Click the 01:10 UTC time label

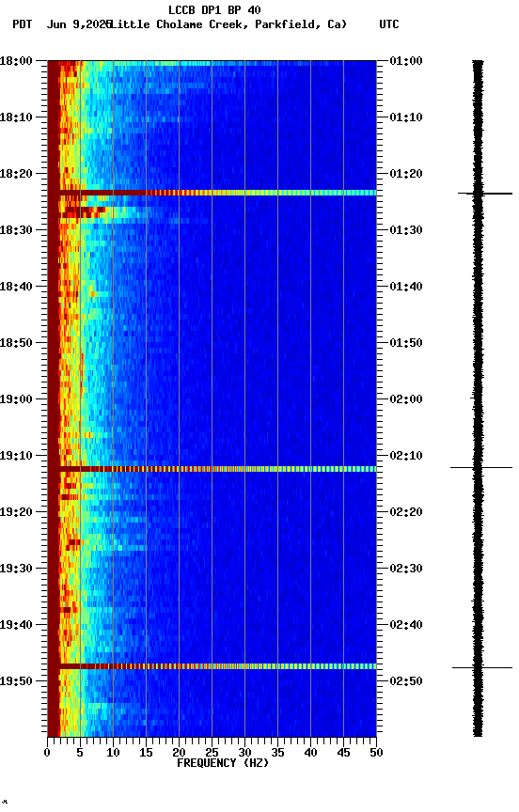[x=406, y=117]
